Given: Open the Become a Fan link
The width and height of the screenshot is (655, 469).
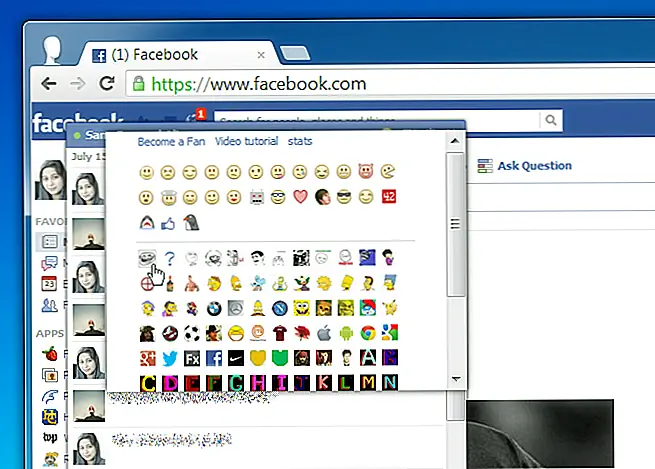Looking at the screenshot, I should coord(172,142).
